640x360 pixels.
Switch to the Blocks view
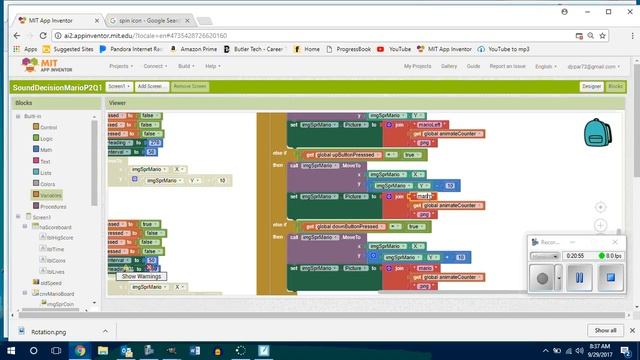[x=615, y=87]
